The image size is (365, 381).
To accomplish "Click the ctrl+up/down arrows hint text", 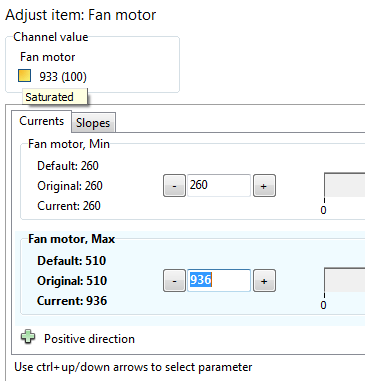I will click(x=133, y=367).
